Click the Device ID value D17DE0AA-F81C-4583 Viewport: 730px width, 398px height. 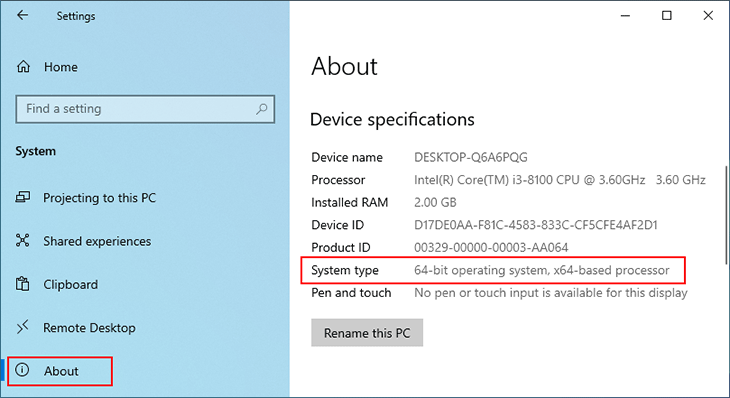(x=536, y=225)
